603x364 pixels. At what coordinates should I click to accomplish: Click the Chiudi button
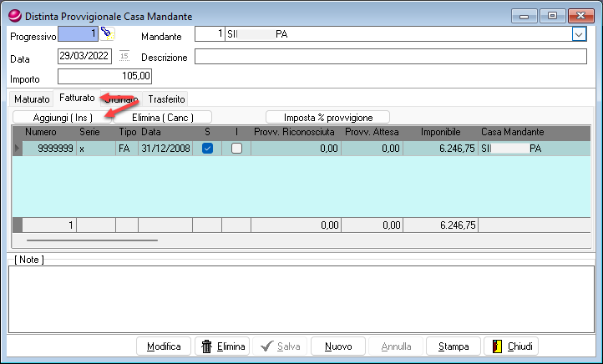point(511,346)
